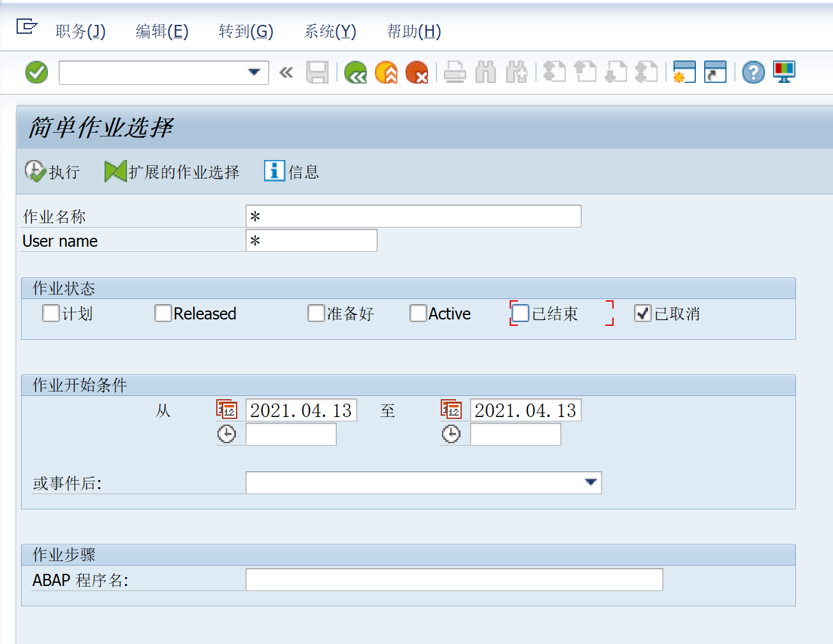This screenshot has height=644, width=833.
Task: Click the green Back arrow icon
Action: [355, 72]
